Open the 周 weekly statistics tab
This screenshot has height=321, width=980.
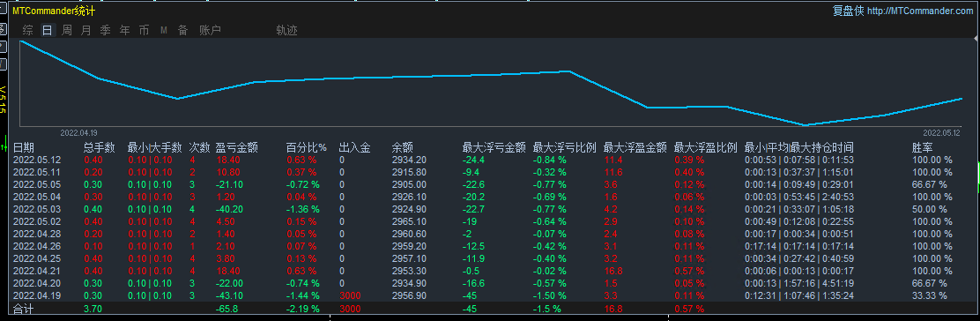67,30
